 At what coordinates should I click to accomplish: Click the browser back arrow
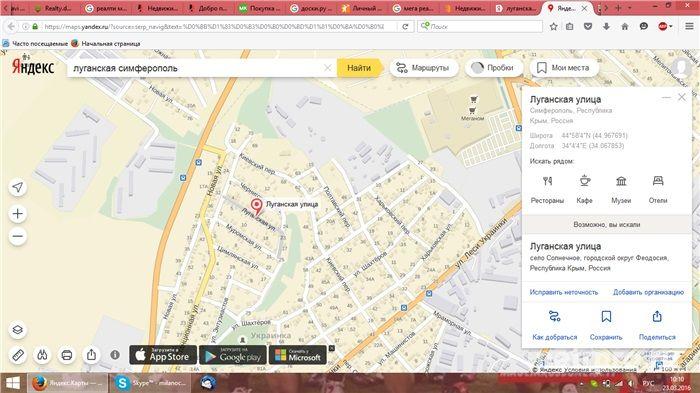pos(11,26)
